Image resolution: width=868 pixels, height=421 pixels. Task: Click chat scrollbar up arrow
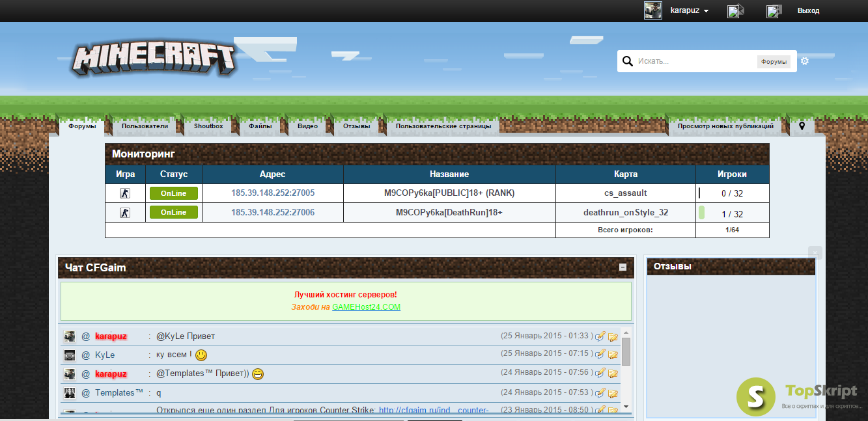(626, 331)
